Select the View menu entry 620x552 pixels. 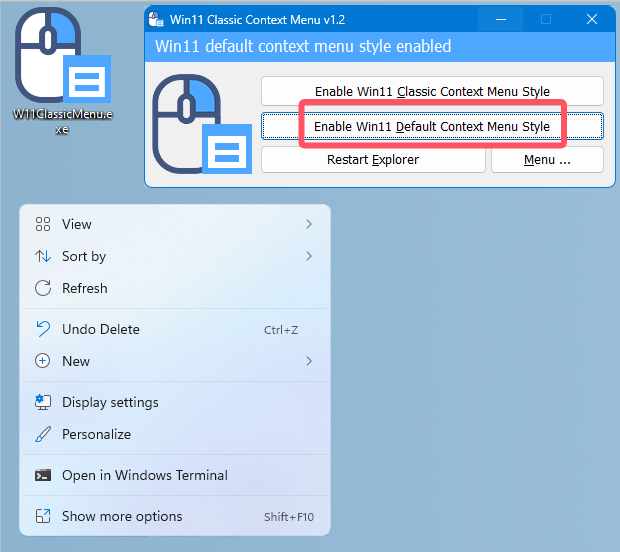click(x=175, y=224)
